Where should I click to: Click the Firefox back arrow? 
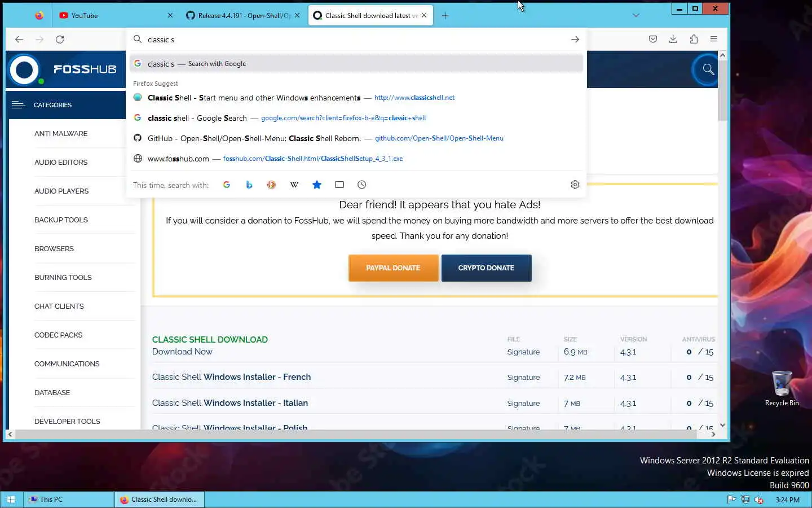coord(19,40)
